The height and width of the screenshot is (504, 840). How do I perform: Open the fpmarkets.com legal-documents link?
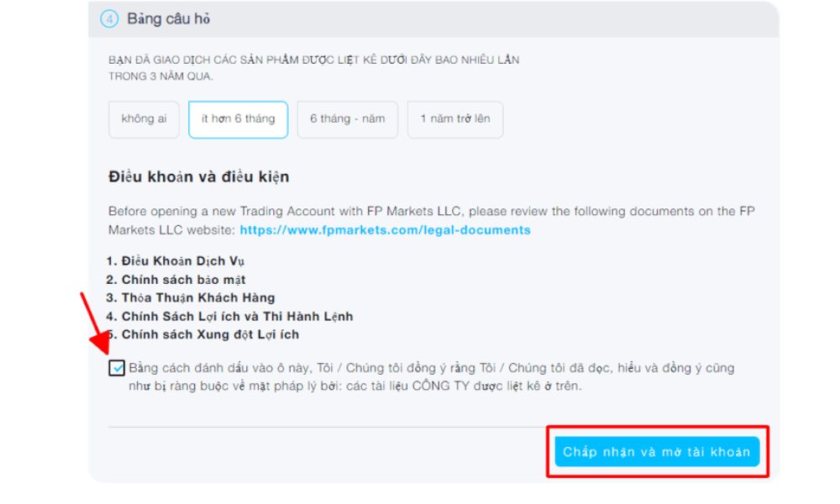click(385, 230)
